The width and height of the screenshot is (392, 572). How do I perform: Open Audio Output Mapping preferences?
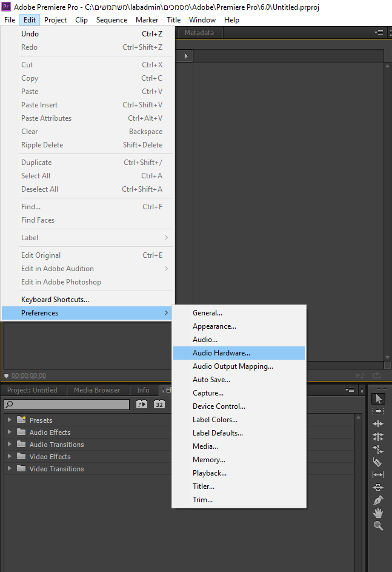point(239,366)
